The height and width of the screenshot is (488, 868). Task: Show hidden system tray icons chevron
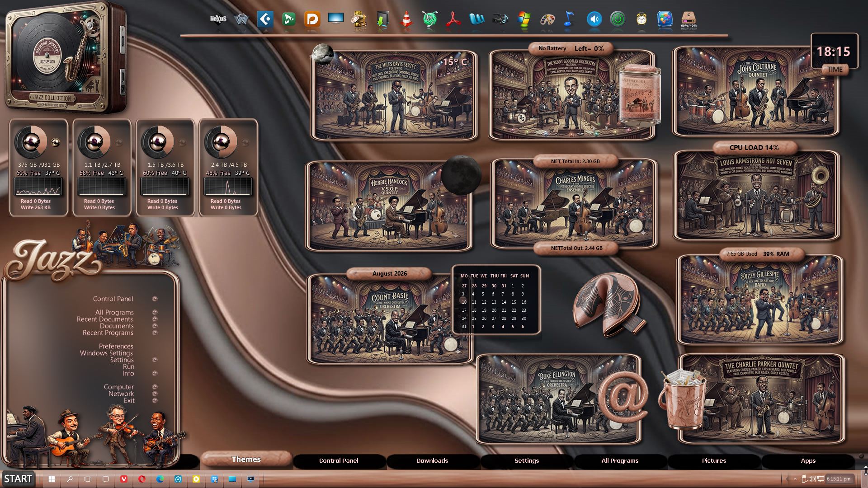pos(795,479)
